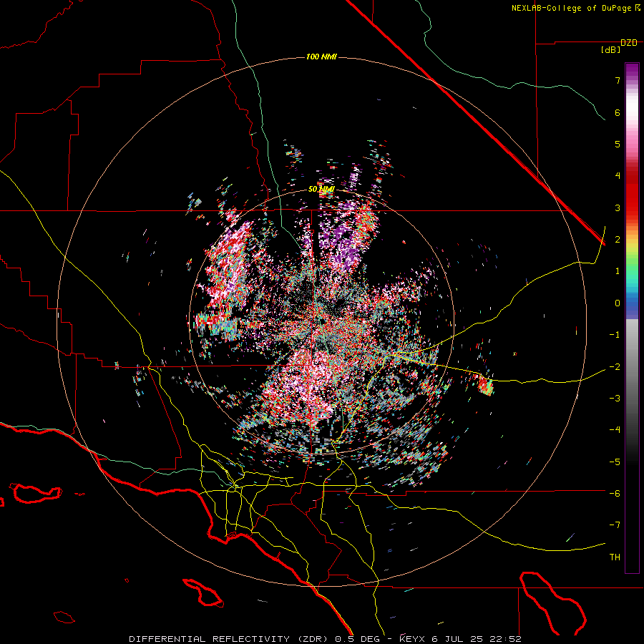Click the [dB] unit label

tap(610, 50)
